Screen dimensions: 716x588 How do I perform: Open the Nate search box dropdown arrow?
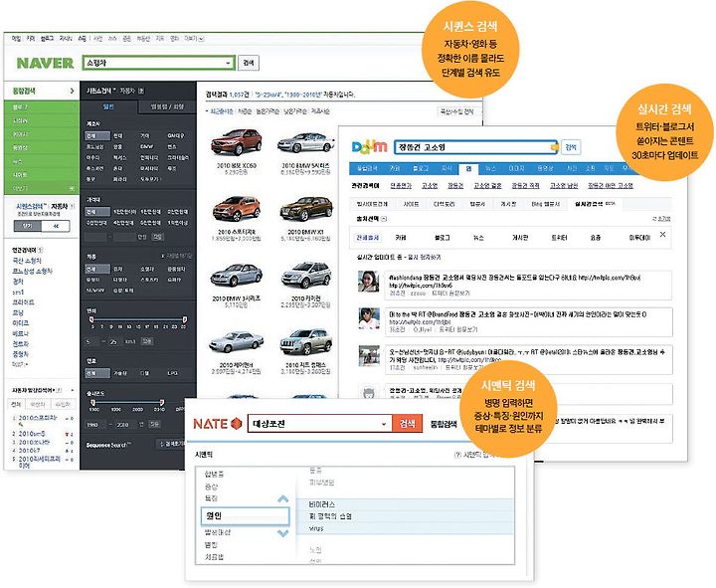tap(384, 424)
